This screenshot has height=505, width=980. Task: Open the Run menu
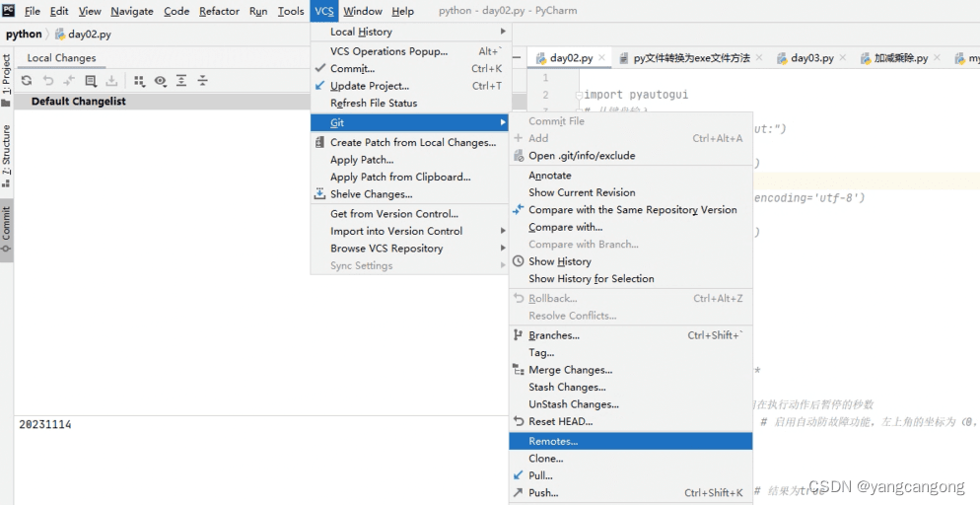coord(258,11)
